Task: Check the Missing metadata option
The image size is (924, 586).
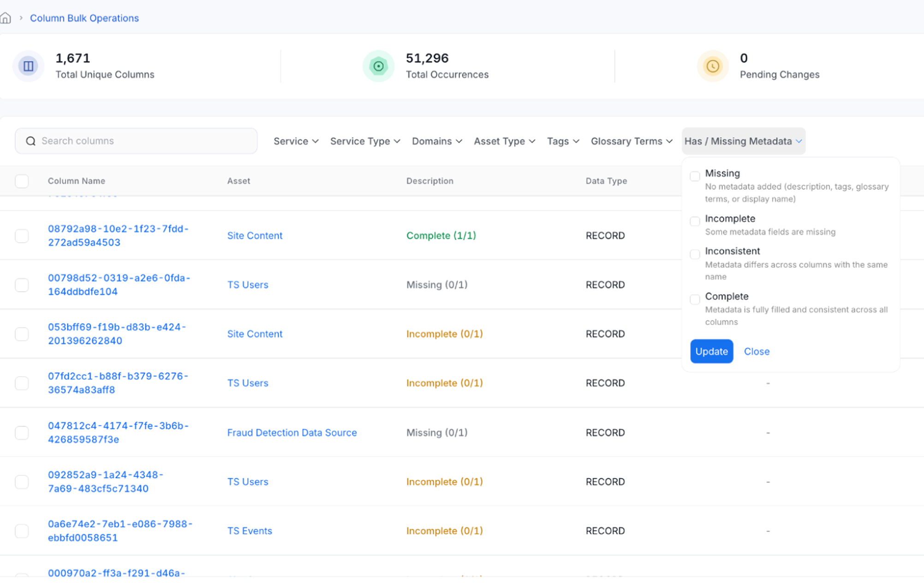Action: 695,176
